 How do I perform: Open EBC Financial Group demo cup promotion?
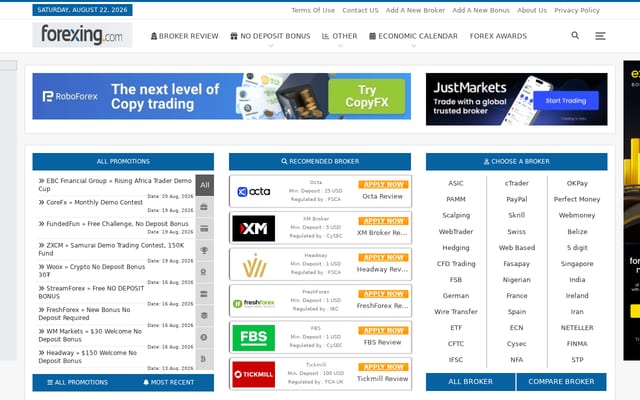pos(115,184)
